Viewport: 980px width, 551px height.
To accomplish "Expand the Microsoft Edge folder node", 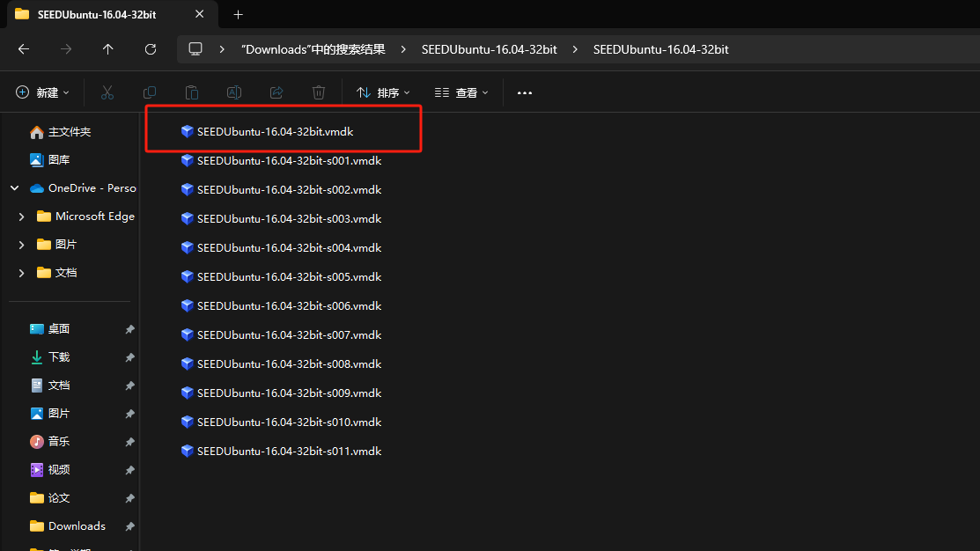I will pyautogui.click(x=21, y=217).
